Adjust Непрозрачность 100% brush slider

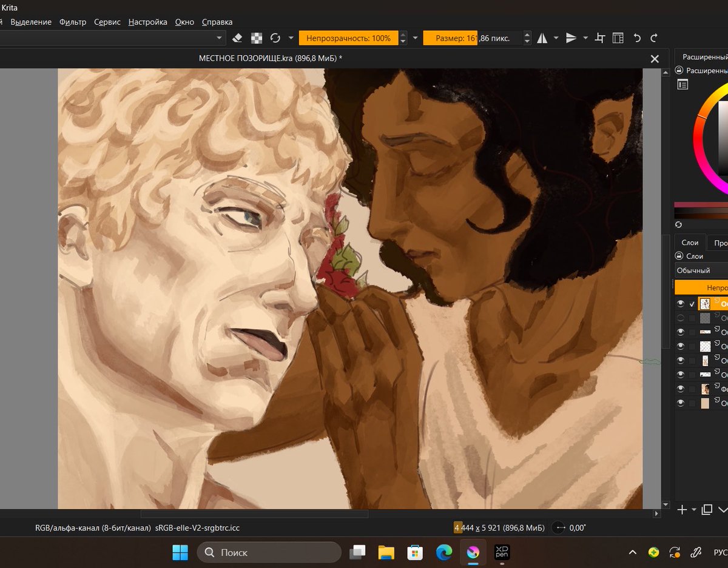click(348, 38)
